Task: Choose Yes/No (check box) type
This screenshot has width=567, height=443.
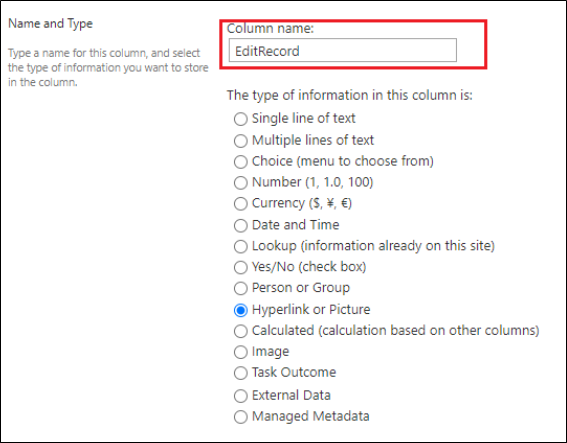Action: pyautogui.click(x=240, y=267)
